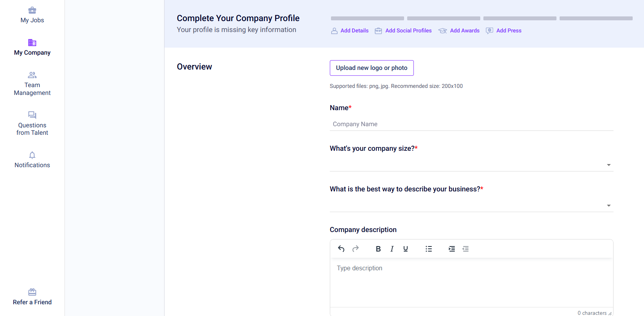Image resolution: width=644 pixels, height=316 pixels.
Task: Click the Questions from Talent chat icon
Action: (x=32, y=115)
